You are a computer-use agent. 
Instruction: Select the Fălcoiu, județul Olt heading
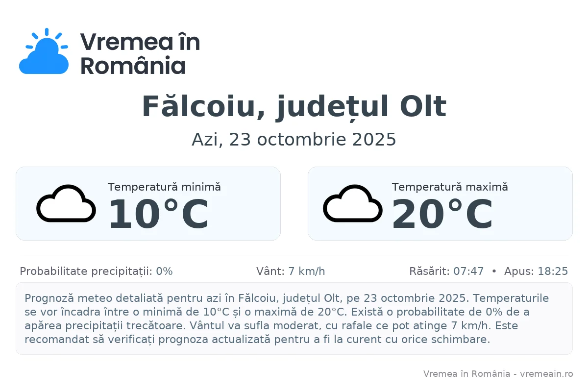tap(294, 107)
